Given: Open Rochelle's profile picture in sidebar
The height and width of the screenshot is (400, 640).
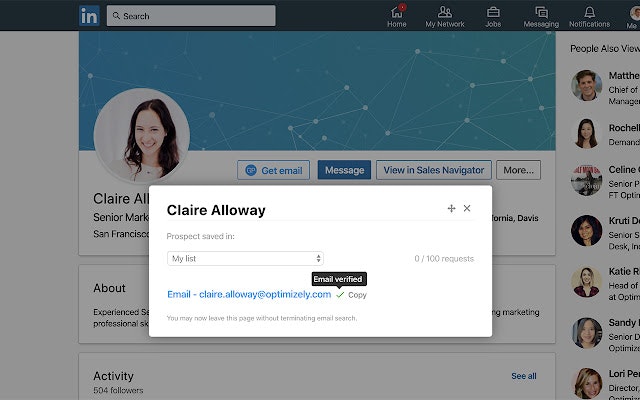Looking at the screenshot, I should [587, 134].
